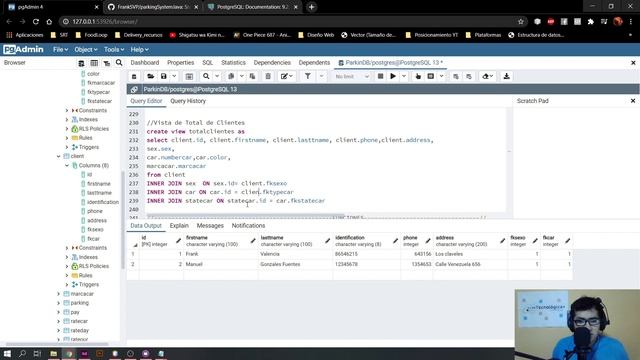640x360 pixels.
Task: Click the Save data changes grid icon
Action: tap(189, 76)
